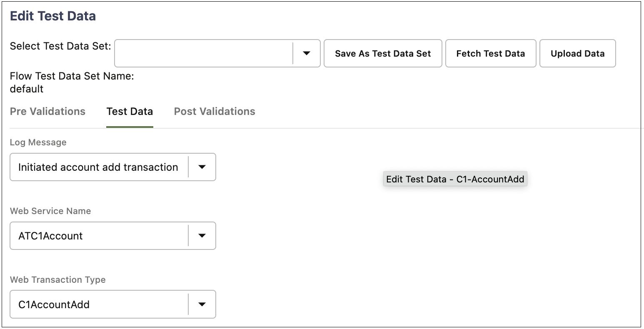Click the Save As Test Data Set button
This screenshot has width=644, height=329.
point(383,53)
